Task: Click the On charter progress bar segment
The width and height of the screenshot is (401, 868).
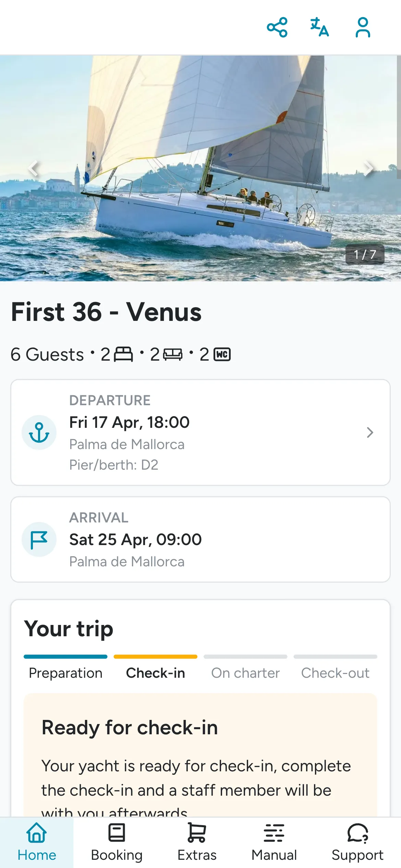Action: click(245, 656)
